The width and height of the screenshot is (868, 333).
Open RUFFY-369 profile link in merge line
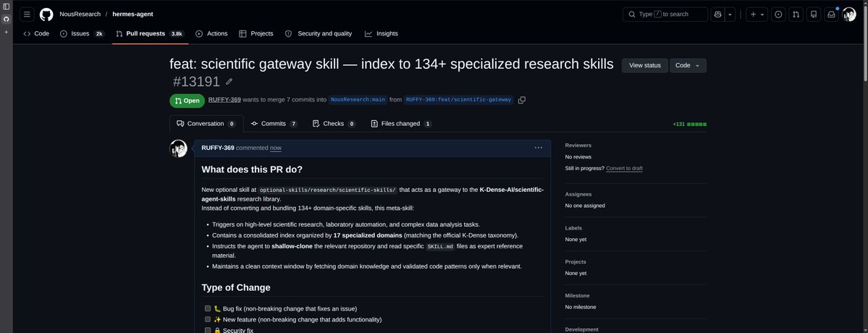pos(224,100)
